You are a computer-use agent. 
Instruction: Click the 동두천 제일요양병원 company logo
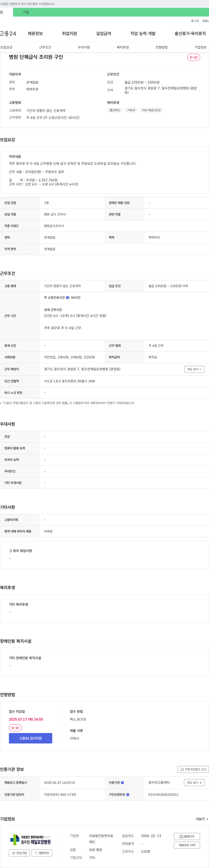[x=30, y=839]
